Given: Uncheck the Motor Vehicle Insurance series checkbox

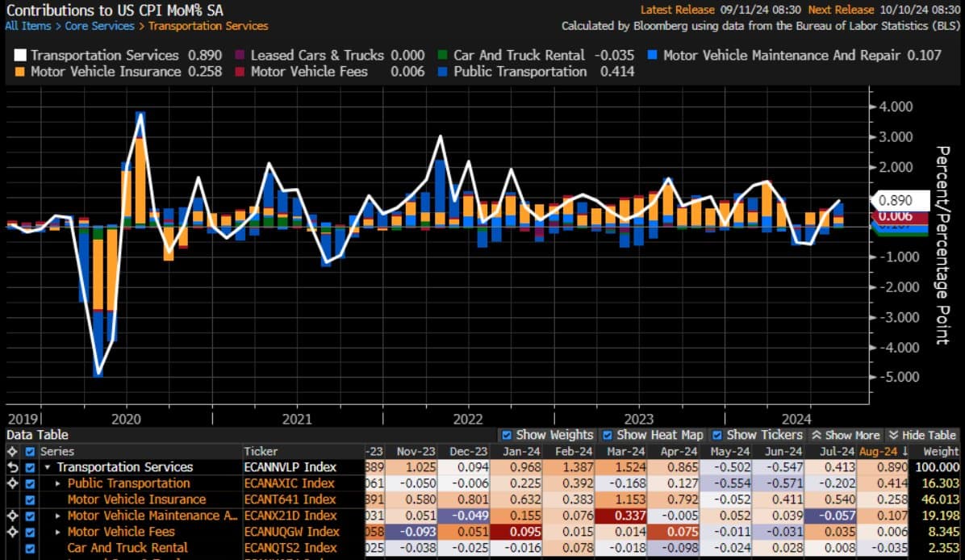Looking at the screenshot, I should (x=31, y=499).
